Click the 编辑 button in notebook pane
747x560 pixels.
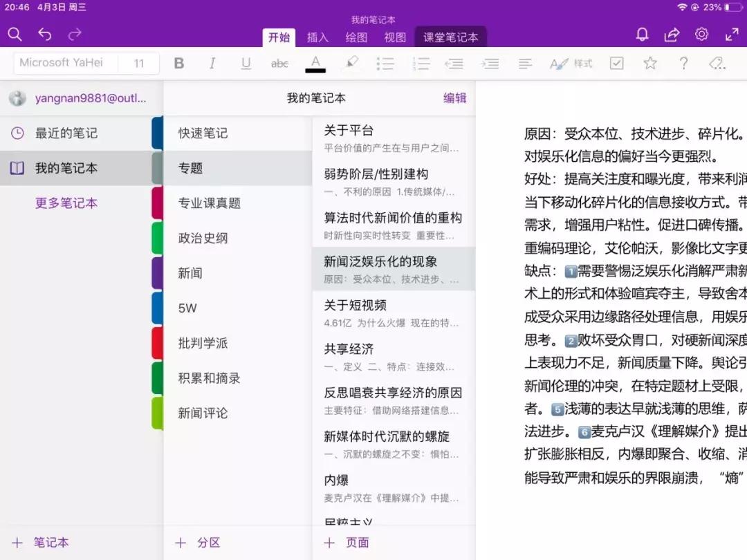(x=455, y=99)
